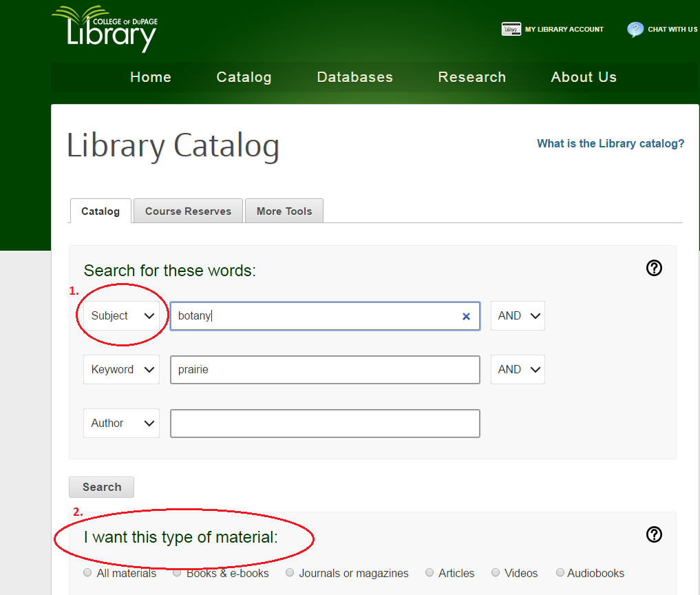Click the College of DuPage Library logo
This screenshot has height=595, width=700.
tap(106, 29)
